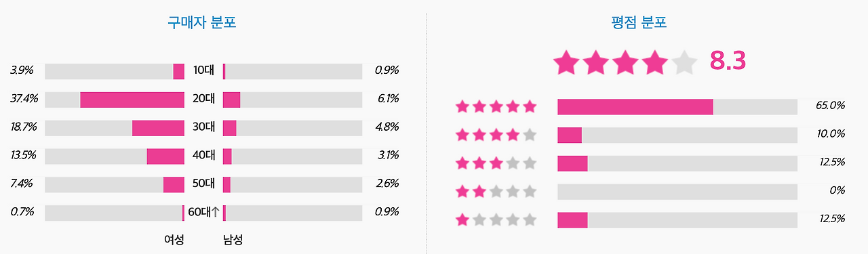
Task: Select the 12.5% three-star bar
Action: 677,163
